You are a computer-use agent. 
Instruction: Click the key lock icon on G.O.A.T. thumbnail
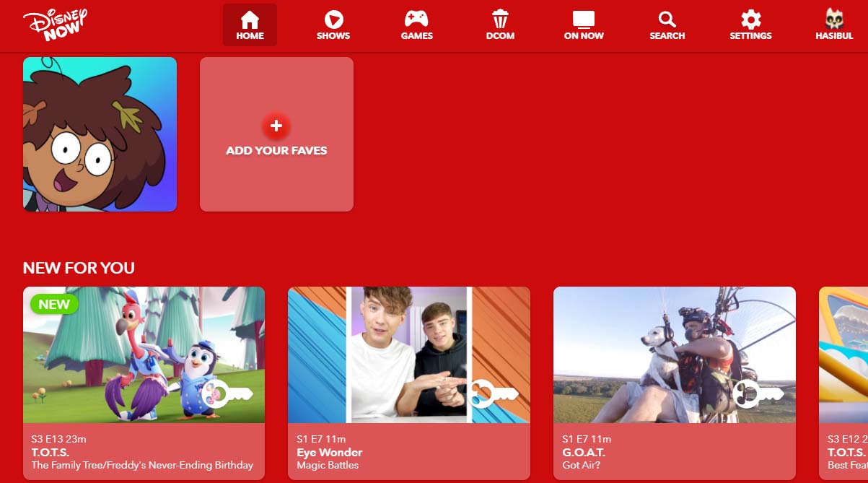(758, 394)
